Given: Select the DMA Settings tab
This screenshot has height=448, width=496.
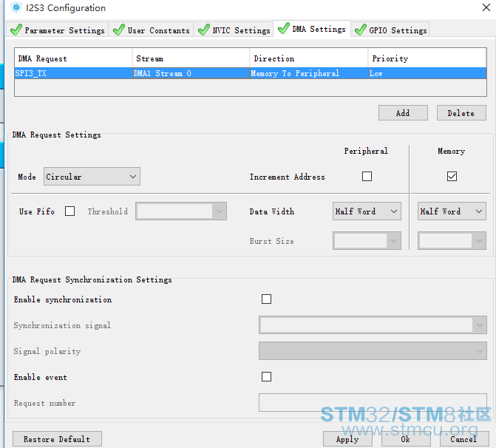Looking at the screenshot, I should pyautogui.click(x=312, y=29).
